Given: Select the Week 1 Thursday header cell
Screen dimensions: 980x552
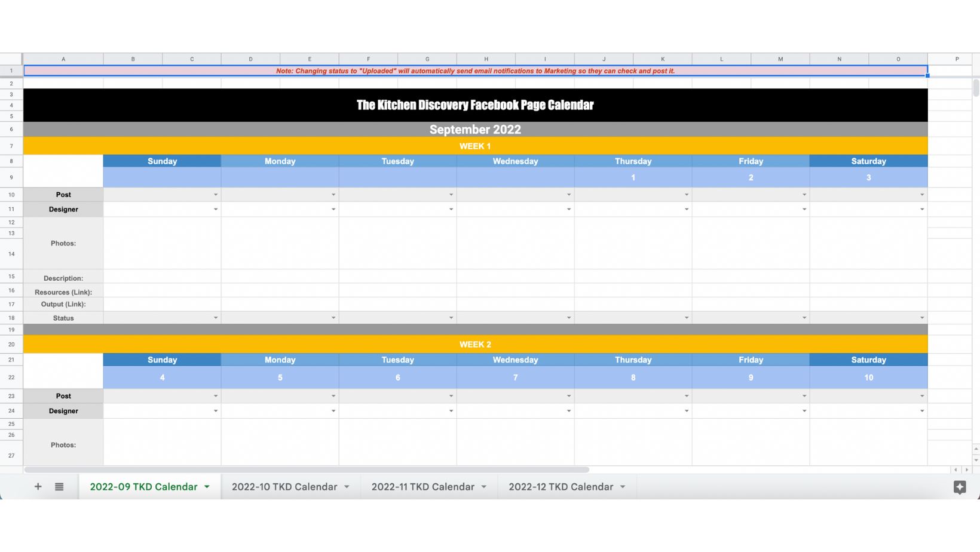Looking at the screenshot, I should point(633,161).
